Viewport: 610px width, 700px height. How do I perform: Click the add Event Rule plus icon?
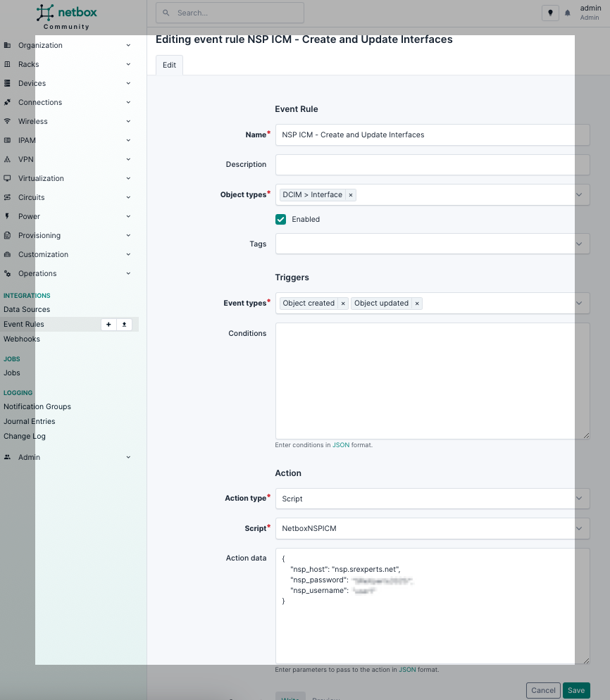click(108, 325)
